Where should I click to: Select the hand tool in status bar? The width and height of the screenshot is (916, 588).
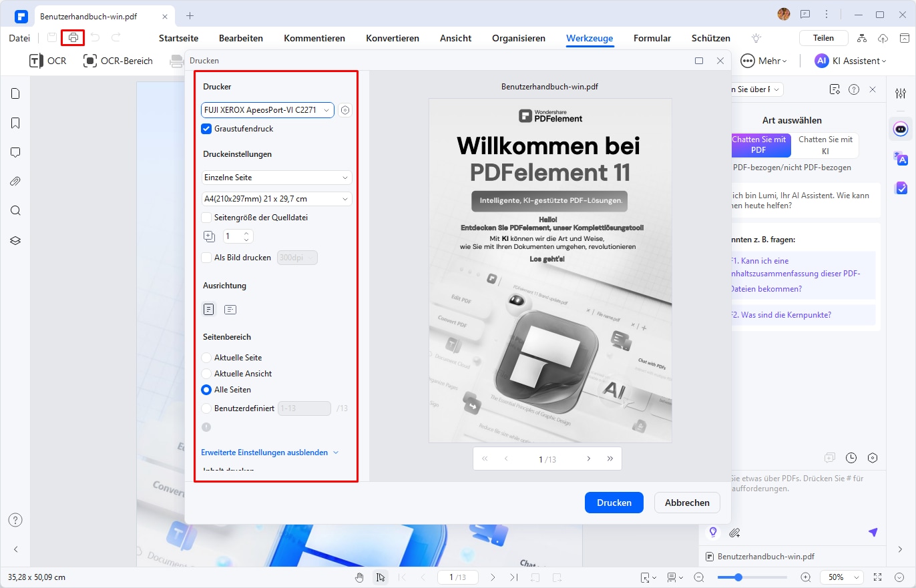[x=360, y=577]
